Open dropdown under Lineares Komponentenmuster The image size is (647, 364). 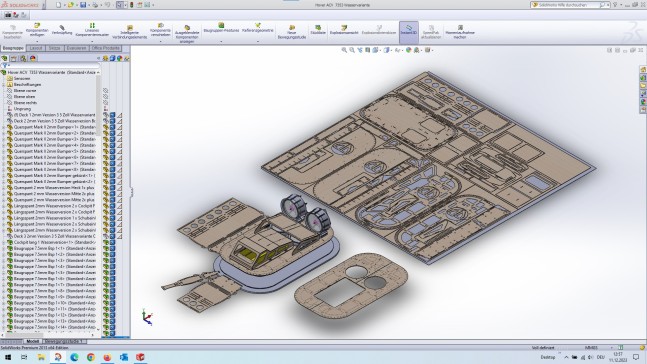coord(92,41)
